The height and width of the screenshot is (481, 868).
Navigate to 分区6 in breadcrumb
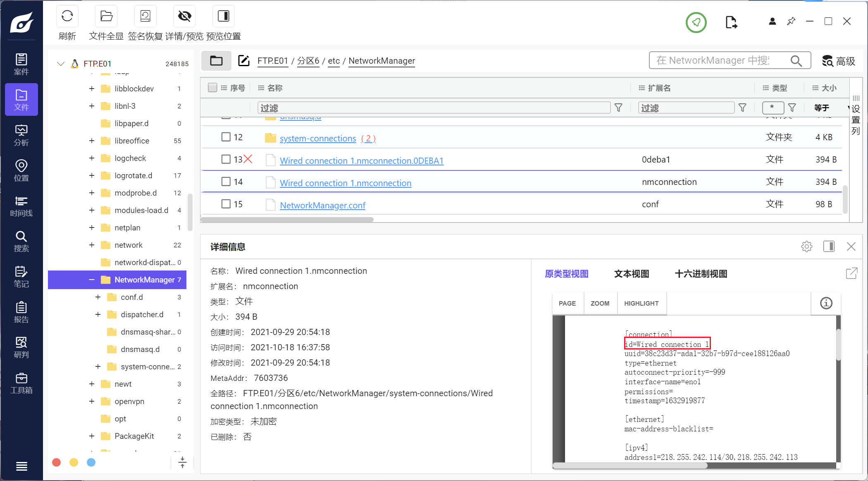308,61
